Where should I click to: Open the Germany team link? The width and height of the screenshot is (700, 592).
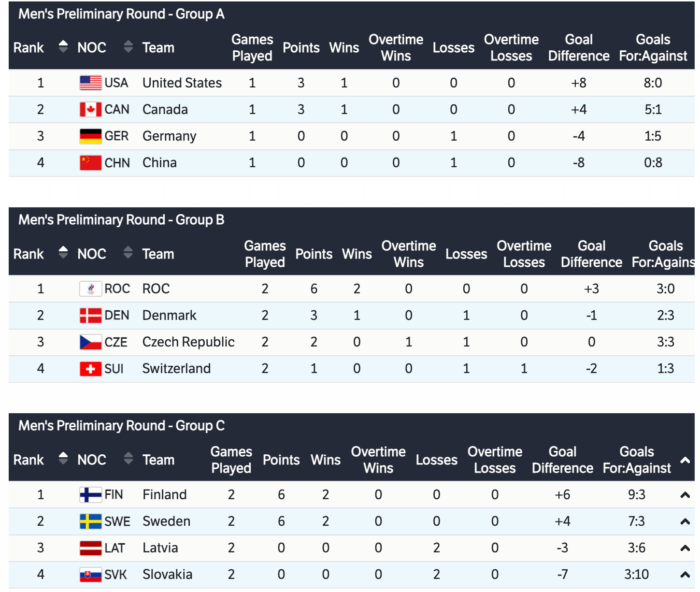(169, 136)
